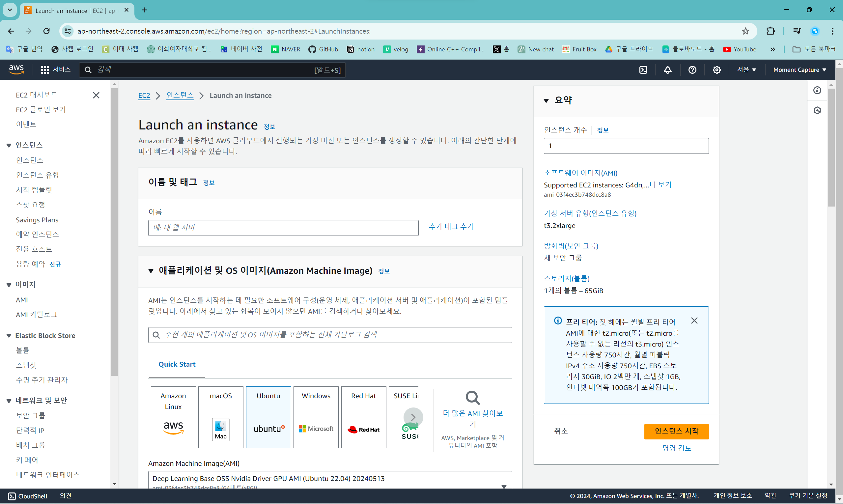Select the Amazon Linux AMI tile

click(173, 417)
